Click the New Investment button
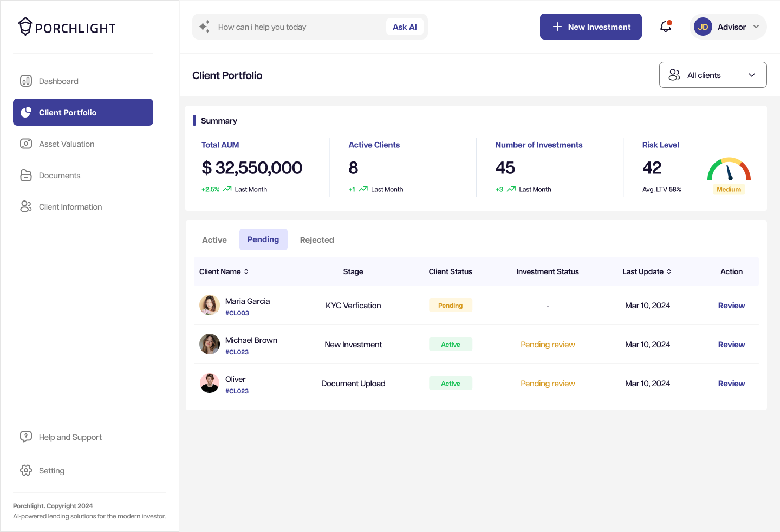Image resolution: width=780 pixels, height=532 pixels. (x=590, y=27)
